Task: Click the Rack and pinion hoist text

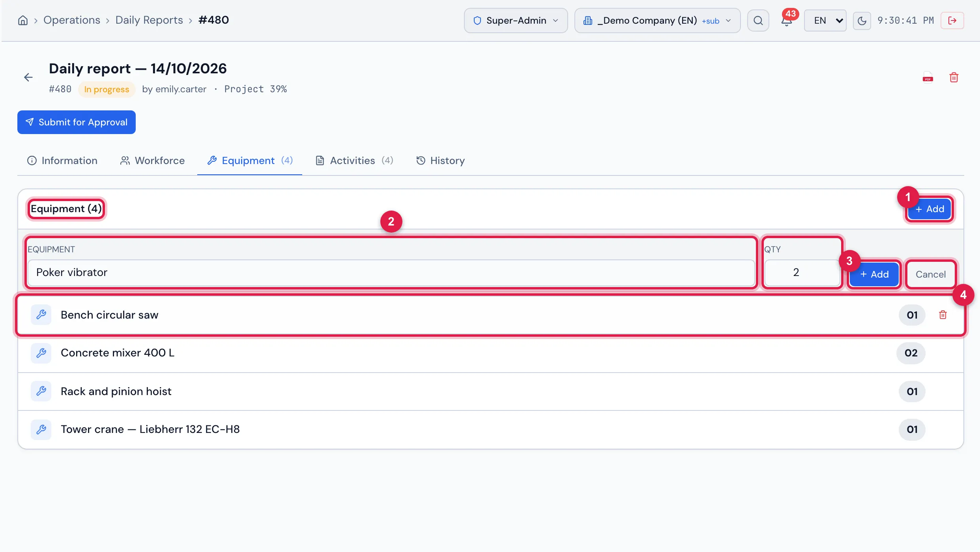Action: click(x=116, y=391)
